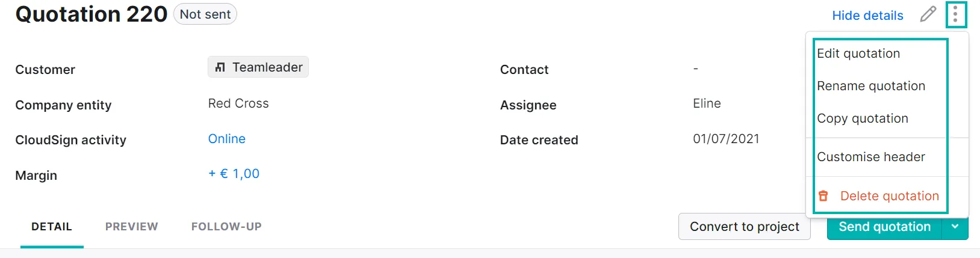980x258 pixels.
Task: Click the trash icon to delete quotation
Action: (x=823, y=196)
